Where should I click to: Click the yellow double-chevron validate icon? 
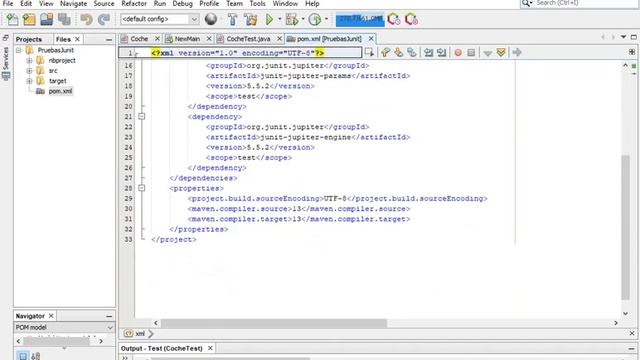(x=501, y=52)
